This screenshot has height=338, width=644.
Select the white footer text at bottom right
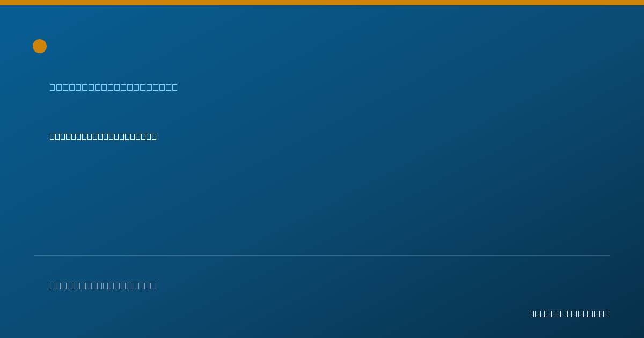tap(569, 313)
